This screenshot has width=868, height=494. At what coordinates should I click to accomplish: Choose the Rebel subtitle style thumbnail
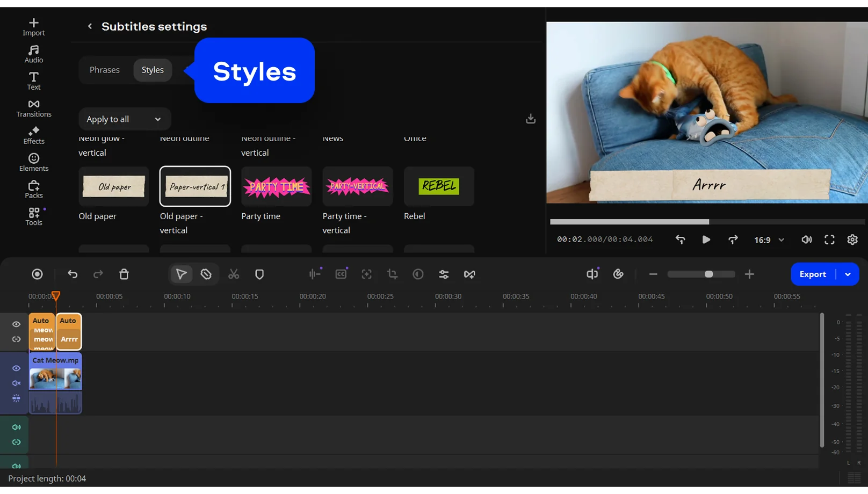(x=439, y=186)
